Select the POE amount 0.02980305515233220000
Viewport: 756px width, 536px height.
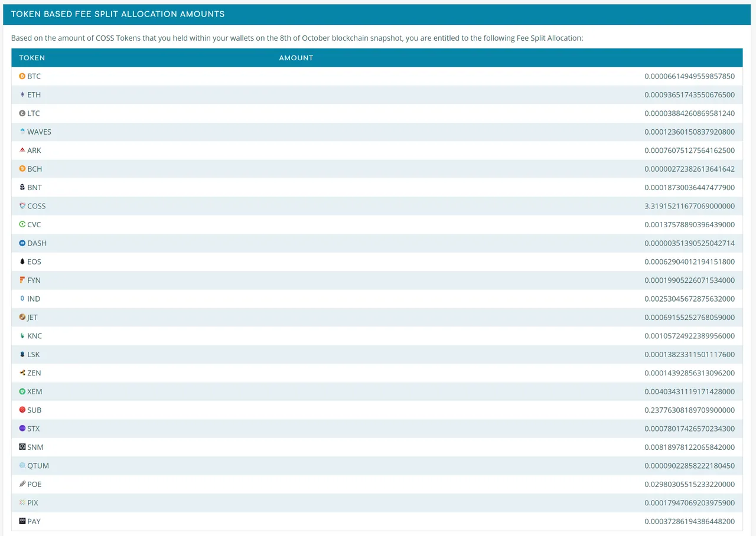coord(689,484)
